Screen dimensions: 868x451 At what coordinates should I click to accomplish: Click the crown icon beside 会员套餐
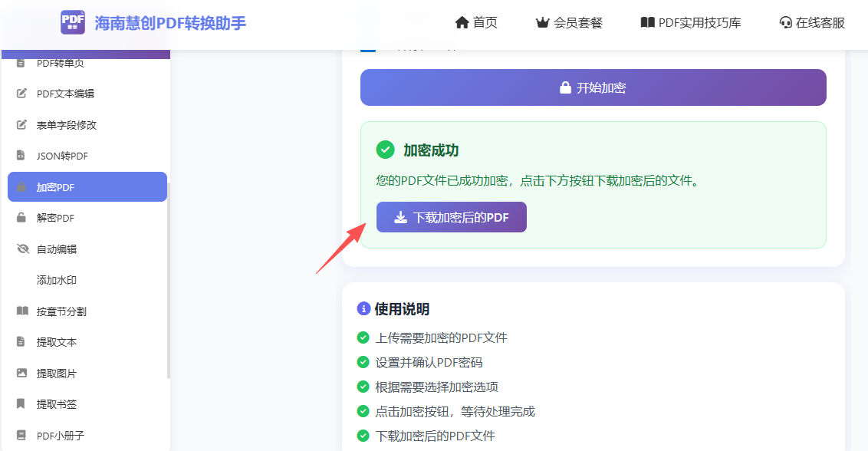pyautogui.click(x=543, y=23)
